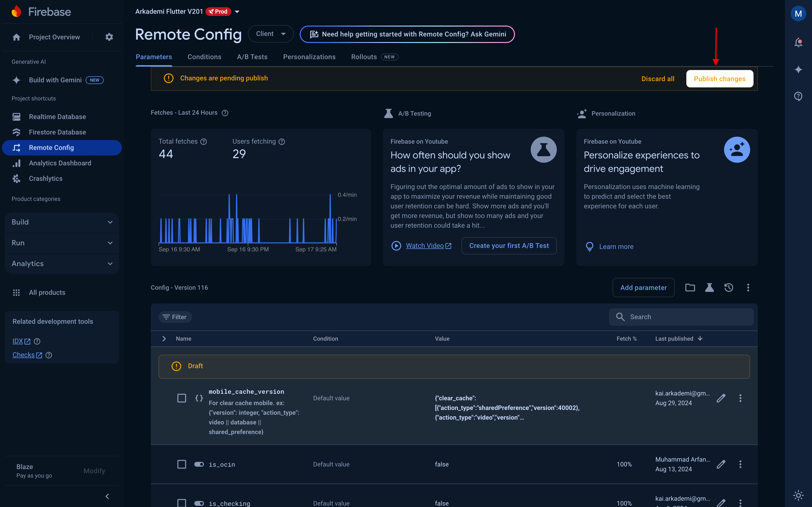
Task: Open Crashlytics from the sidebar
Action: (45, 178)
